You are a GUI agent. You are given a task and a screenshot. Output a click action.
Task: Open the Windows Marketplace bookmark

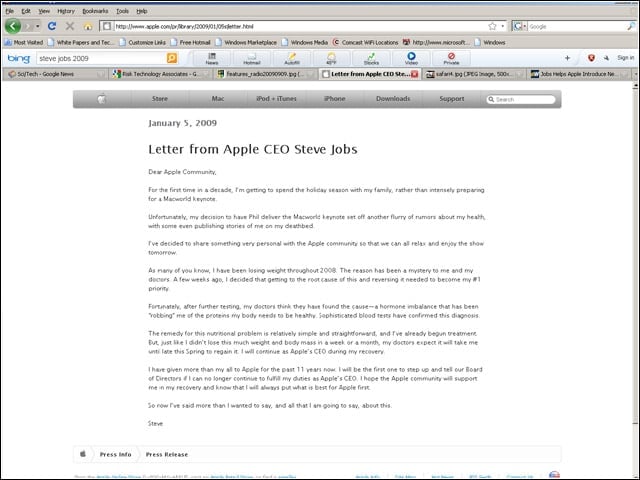pos(246,42)
